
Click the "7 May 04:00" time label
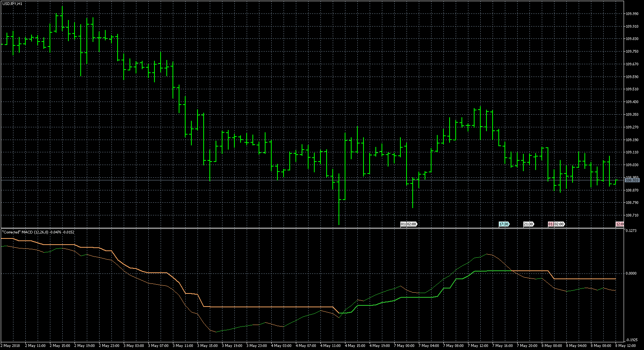tap(429, 346)
